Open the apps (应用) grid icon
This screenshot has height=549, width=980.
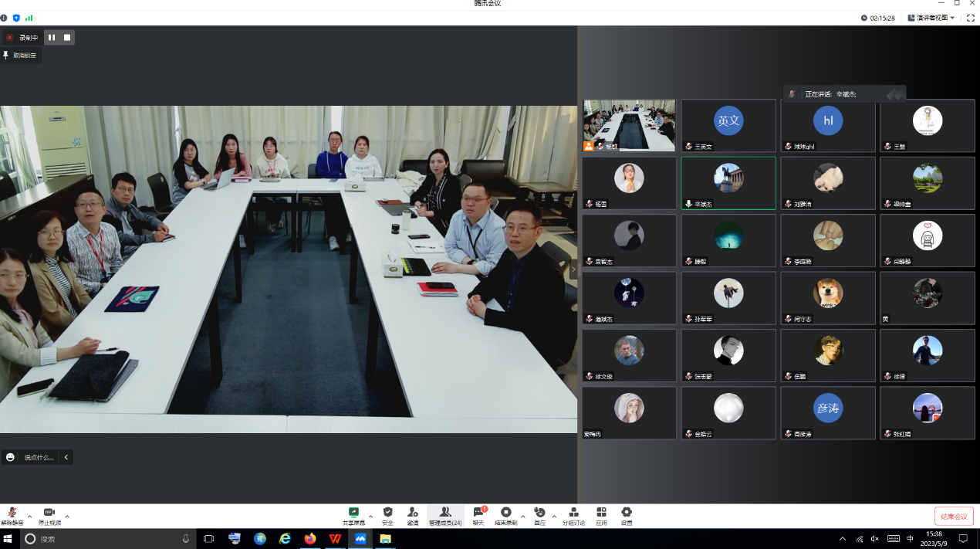(601, 515)
